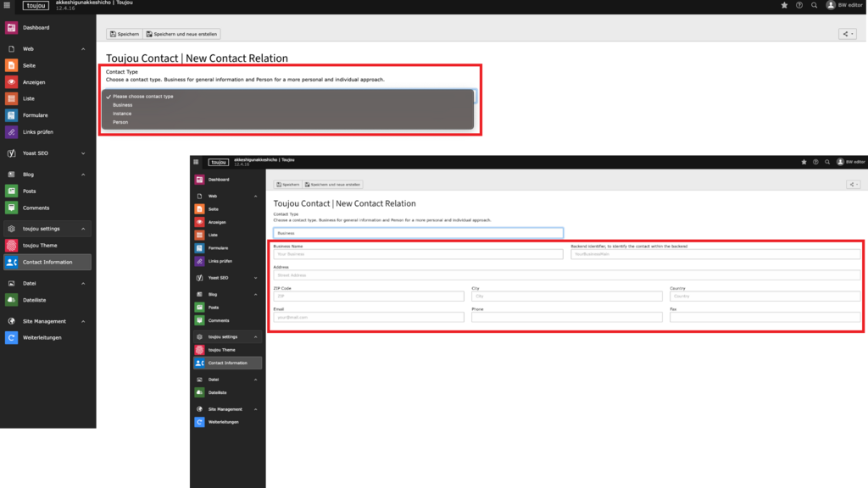The height and width of the screenshot is (488, 868).
Task: Open search magnifier in topmost header bar
Action: click(x=814, y=5)
